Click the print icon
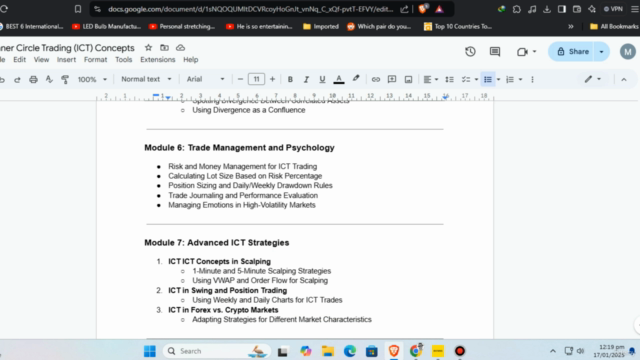640x360 pixels. point(33,79)
